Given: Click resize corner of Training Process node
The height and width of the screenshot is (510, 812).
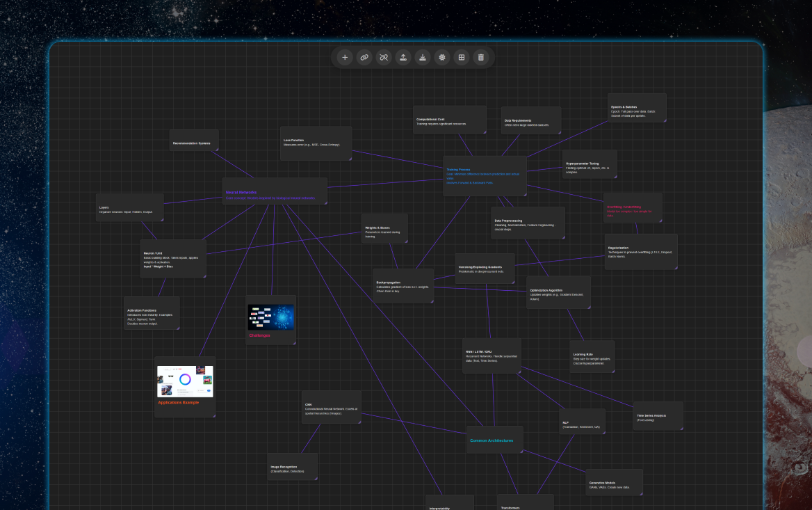Looking at the screenshot, I should point(524,194).
